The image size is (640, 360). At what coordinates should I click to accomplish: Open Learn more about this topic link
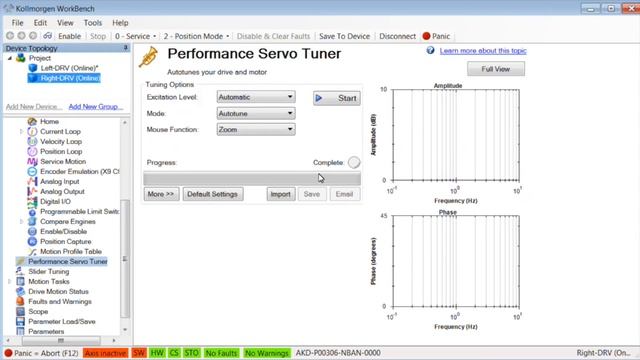pyautogui.click(x=483, y=51)
